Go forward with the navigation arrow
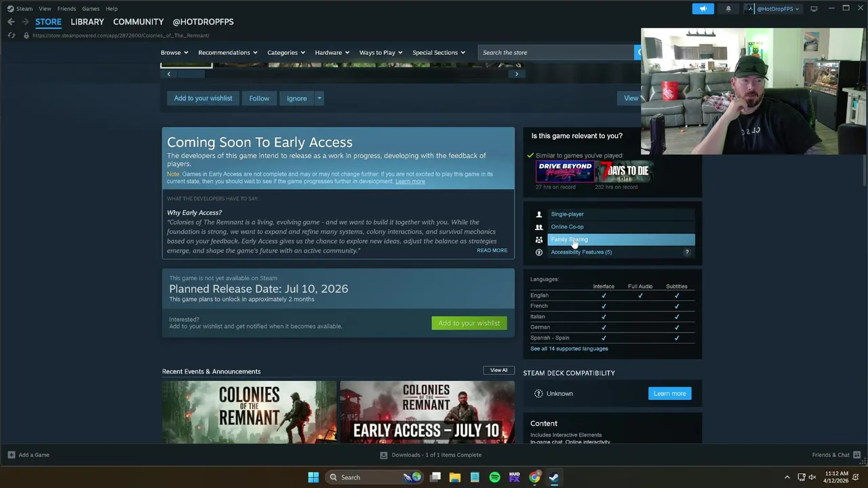Screen dimensions: 868x488 tap(25, 22)
